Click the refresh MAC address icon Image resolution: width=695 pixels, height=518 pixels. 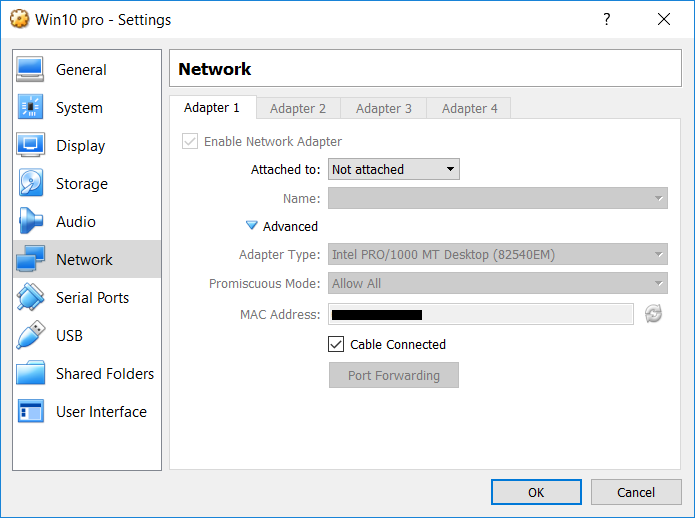(653, 314)
